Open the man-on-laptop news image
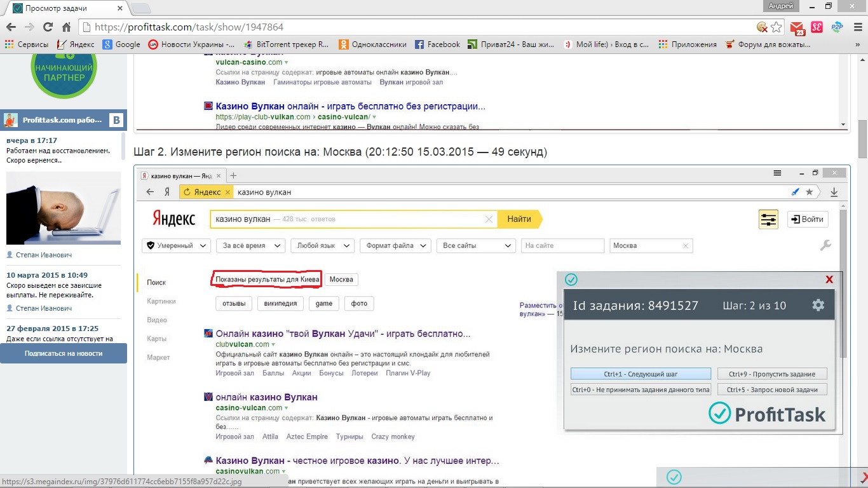 point(64,208)
